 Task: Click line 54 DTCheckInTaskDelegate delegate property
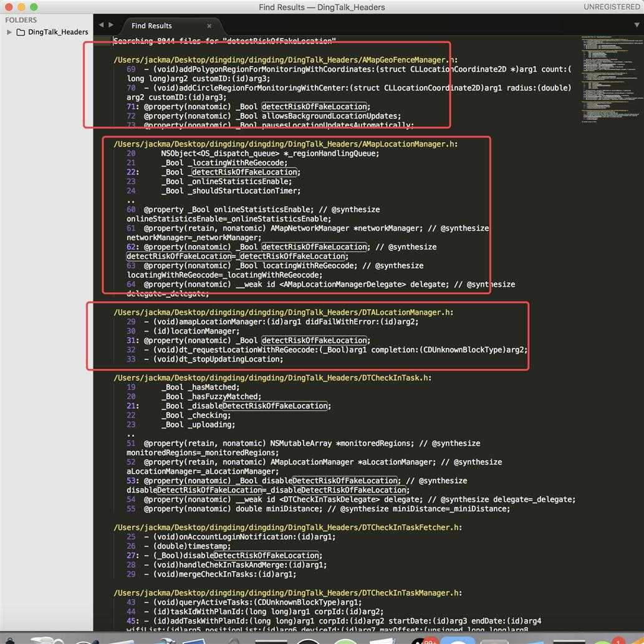[x=351, y=500]
